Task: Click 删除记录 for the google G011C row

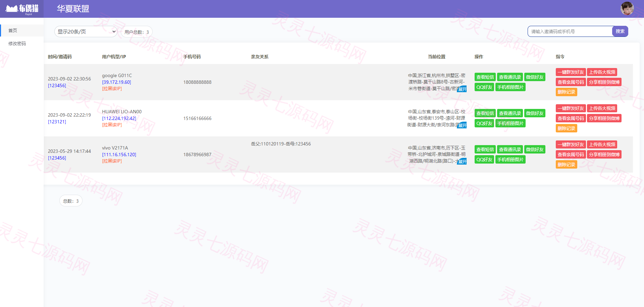Action: tap(567, 92)
